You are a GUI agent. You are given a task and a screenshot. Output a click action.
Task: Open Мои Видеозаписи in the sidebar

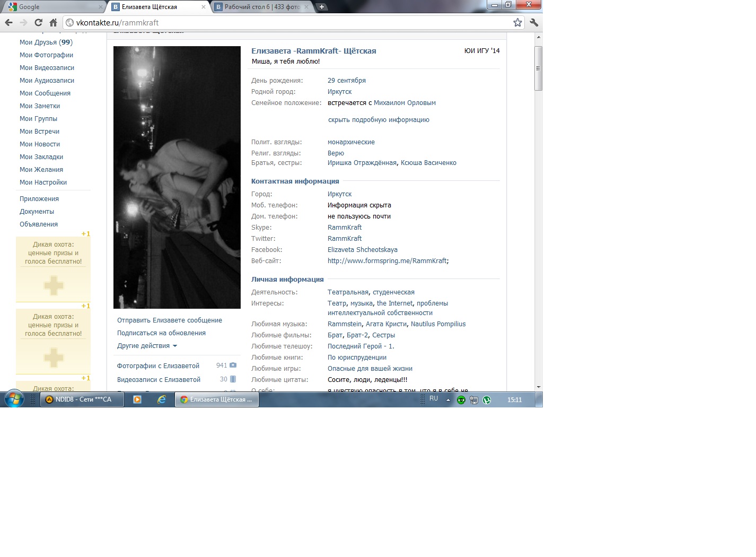coord(47,68)
